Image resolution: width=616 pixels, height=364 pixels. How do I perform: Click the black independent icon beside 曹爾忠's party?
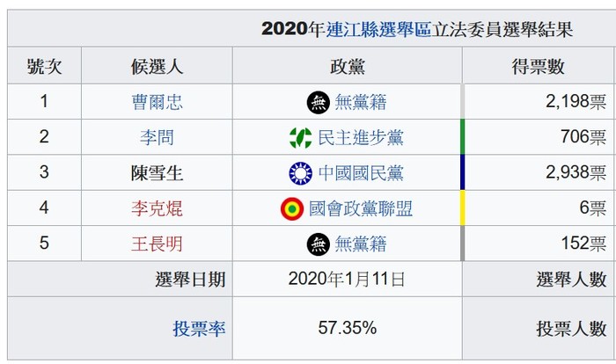[318, 102]
